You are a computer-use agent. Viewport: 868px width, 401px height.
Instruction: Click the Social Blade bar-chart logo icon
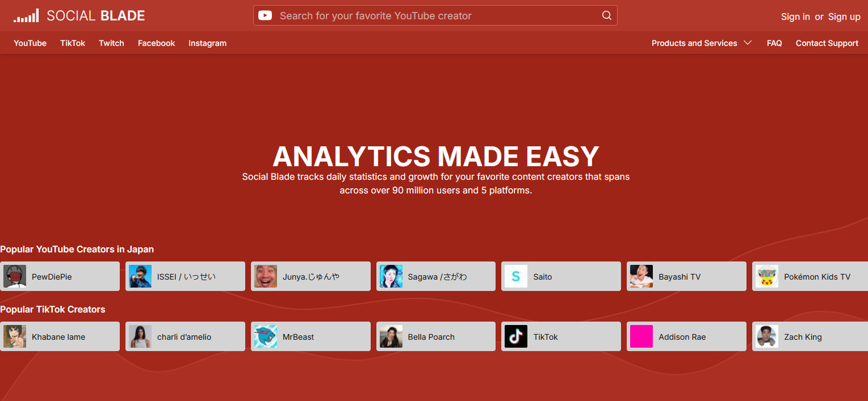tap(26, 16)
